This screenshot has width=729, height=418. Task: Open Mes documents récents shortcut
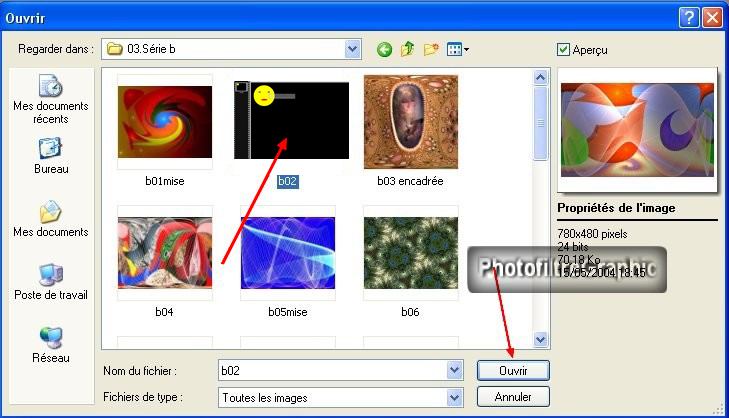(x=50, y=99)
